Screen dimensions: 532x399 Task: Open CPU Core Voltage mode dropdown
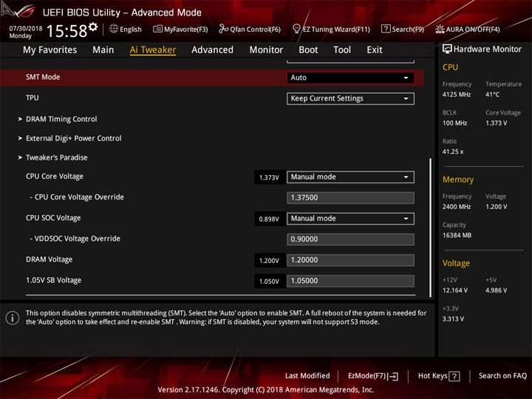(x=350, y=177)
